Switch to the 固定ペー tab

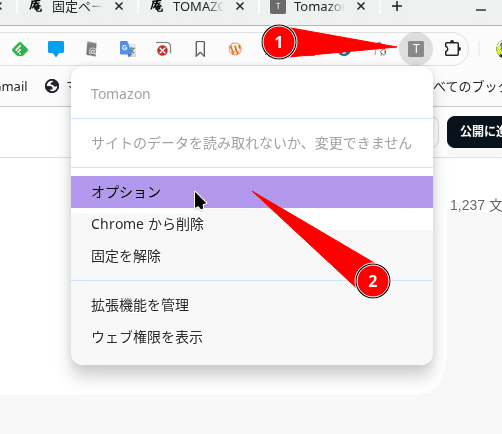pos(77,7)
